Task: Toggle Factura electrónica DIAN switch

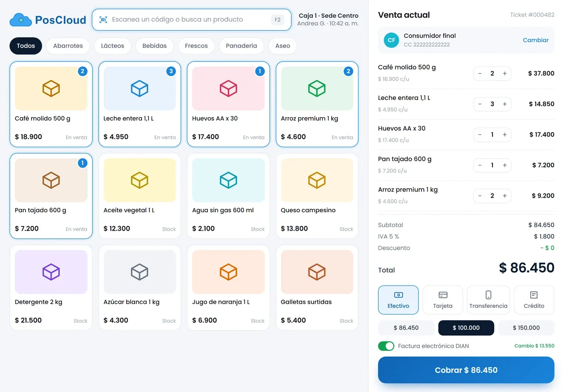Action: (386, 346)
